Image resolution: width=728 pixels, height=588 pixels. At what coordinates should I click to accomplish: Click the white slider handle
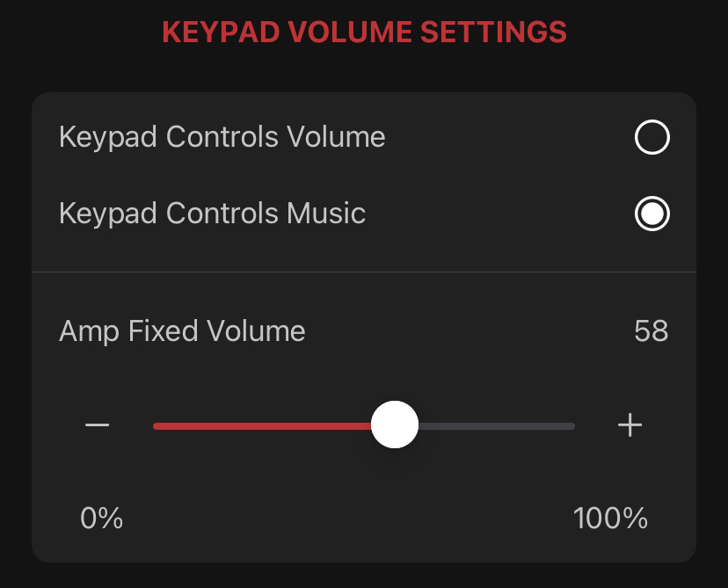coord(395,425)
